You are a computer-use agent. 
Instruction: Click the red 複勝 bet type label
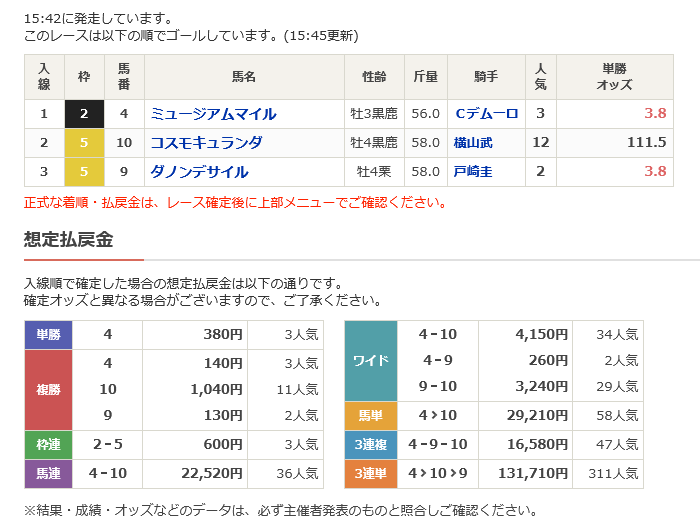tap(48, 389)
